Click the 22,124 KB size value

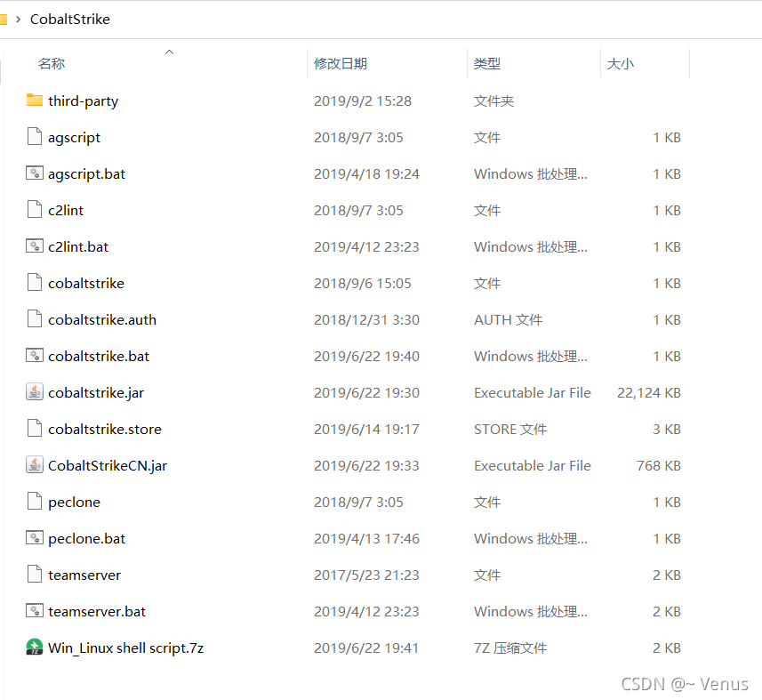point(649,393)
